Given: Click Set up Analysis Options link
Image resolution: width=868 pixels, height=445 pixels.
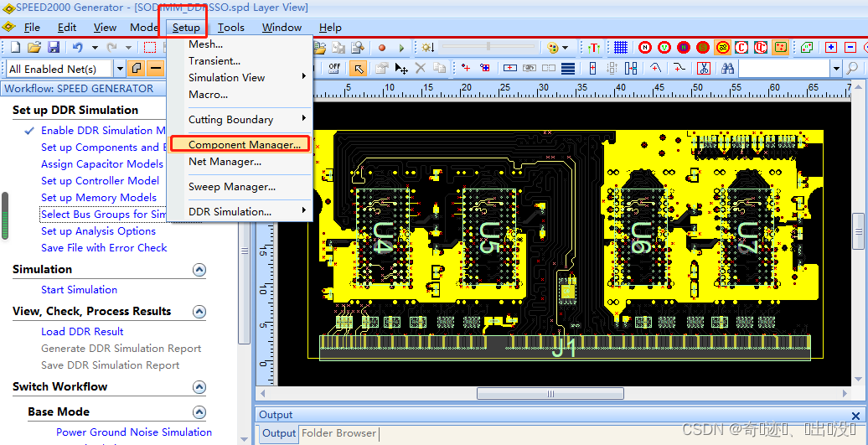Looking at the screenshot, I should coord(98,231).
